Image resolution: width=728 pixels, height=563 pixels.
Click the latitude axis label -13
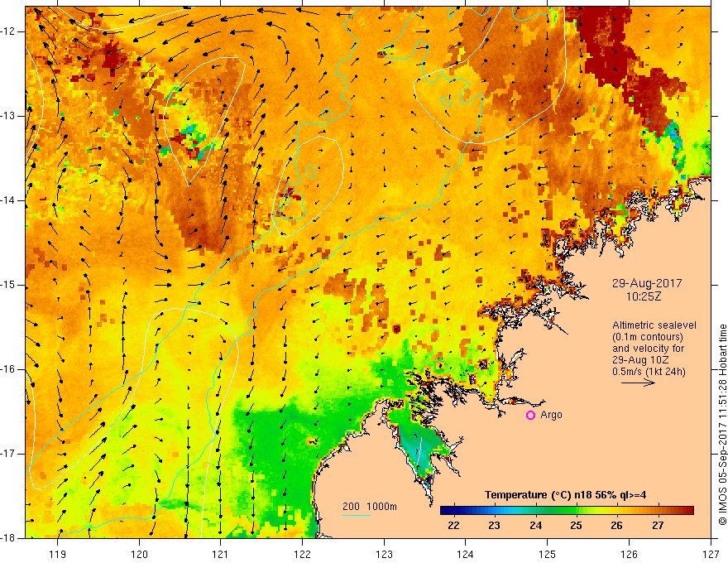[8, 116]
